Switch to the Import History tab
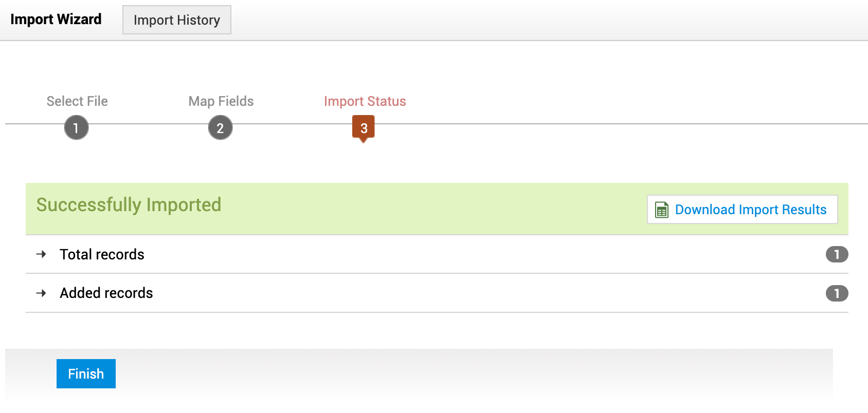The image size is (868, 413). (x=176, y=20)
